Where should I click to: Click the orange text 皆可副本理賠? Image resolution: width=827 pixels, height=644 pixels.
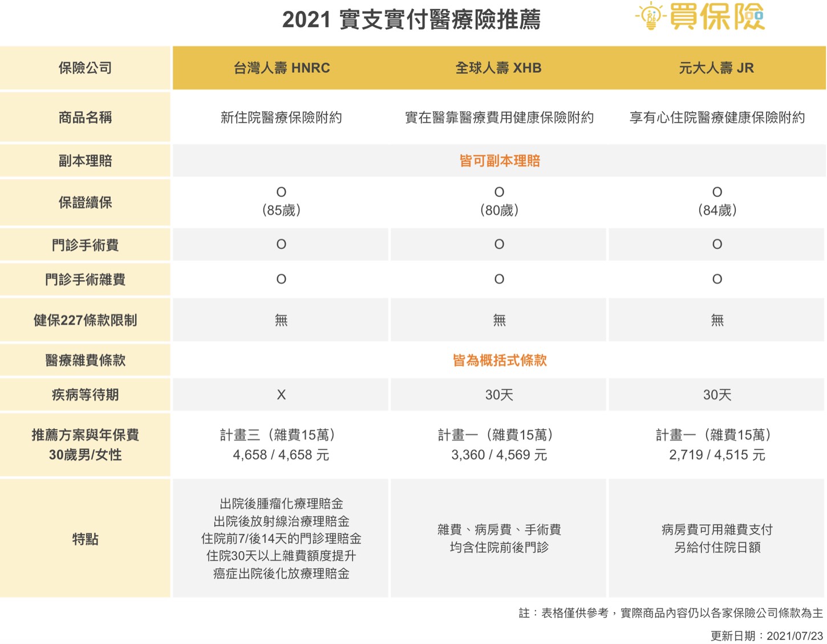(x=500, y=161)
